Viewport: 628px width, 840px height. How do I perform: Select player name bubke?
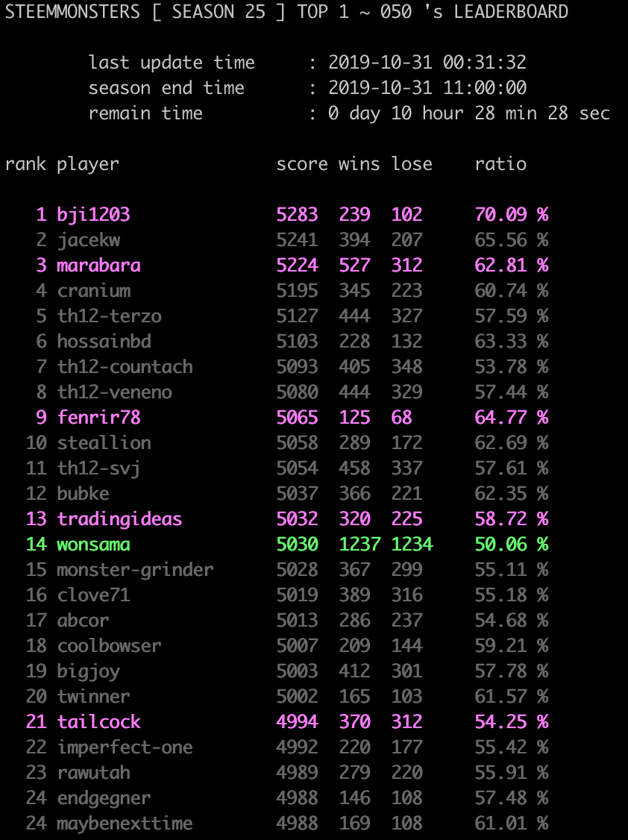[x=83, y=493]
